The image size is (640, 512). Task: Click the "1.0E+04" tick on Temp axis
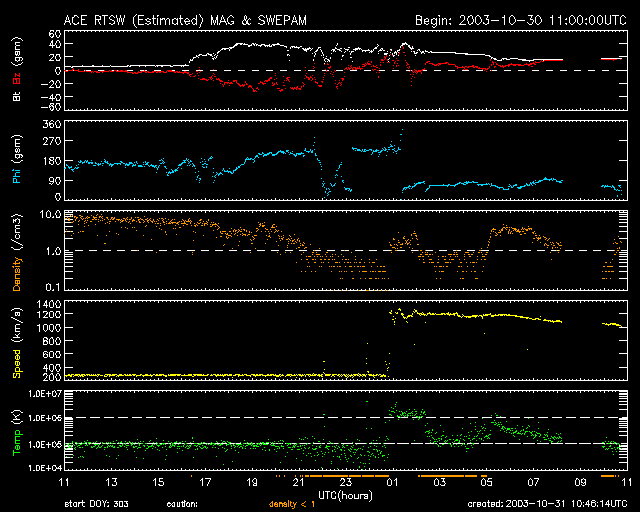[x=45, y=467]
